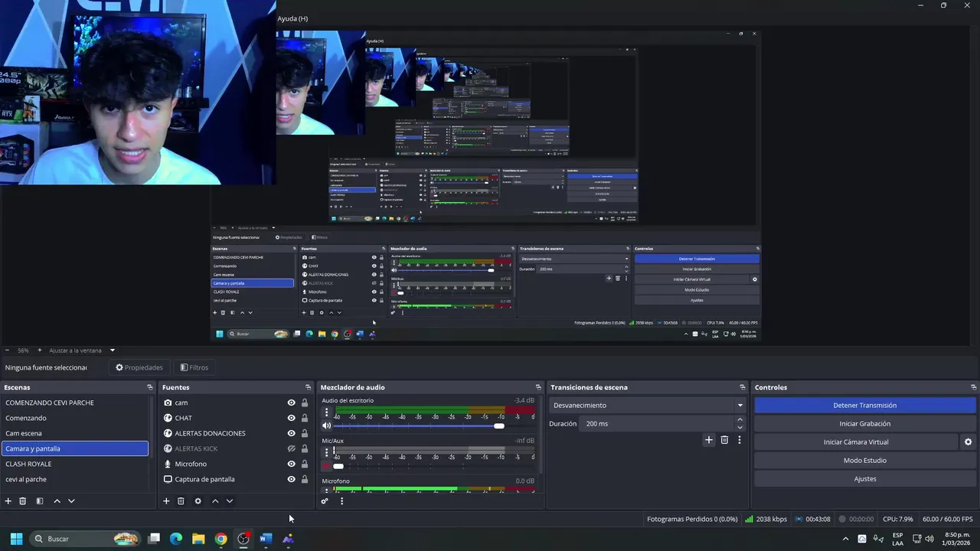Enable Modo Estudio
Screen dimensions: 980x551
[x=864, y=461]
